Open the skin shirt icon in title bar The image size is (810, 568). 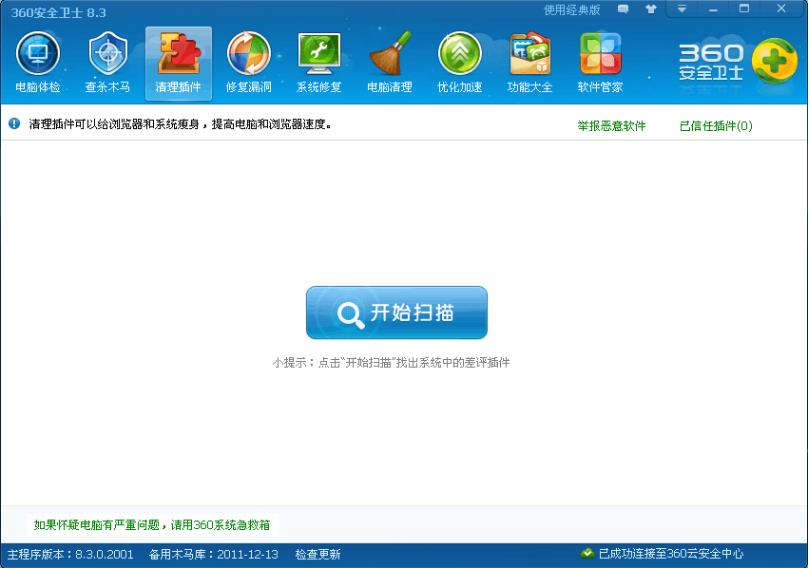[x=651, y=9]
